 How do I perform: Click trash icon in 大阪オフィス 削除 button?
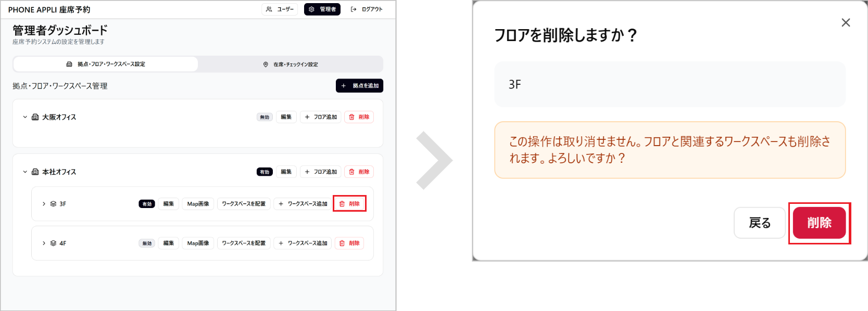pos(351,117)
